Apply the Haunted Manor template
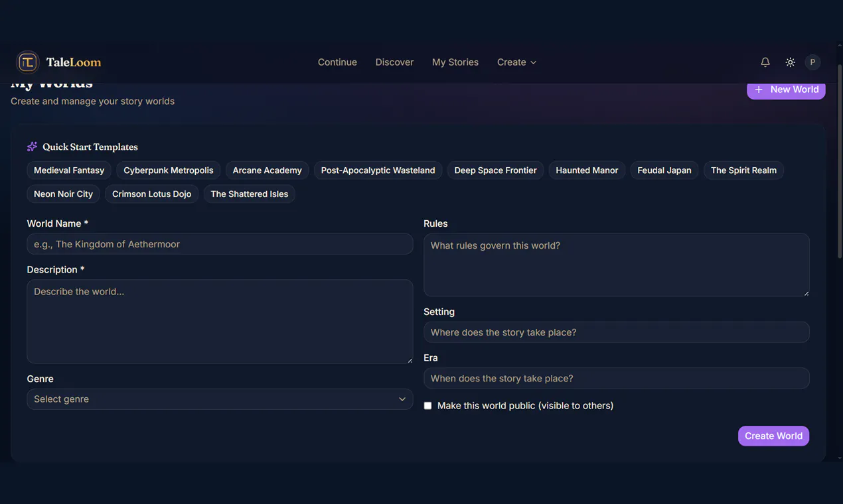 tap(587, 170)
